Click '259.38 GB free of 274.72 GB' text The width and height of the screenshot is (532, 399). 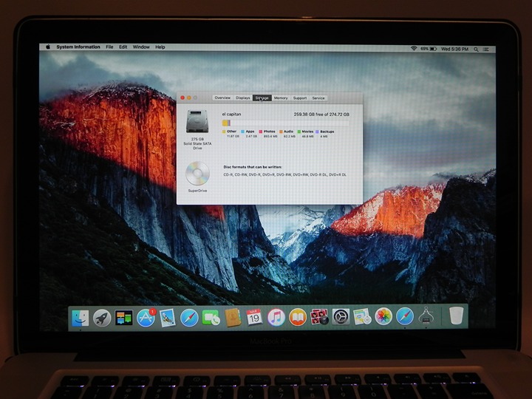point(321,115)
